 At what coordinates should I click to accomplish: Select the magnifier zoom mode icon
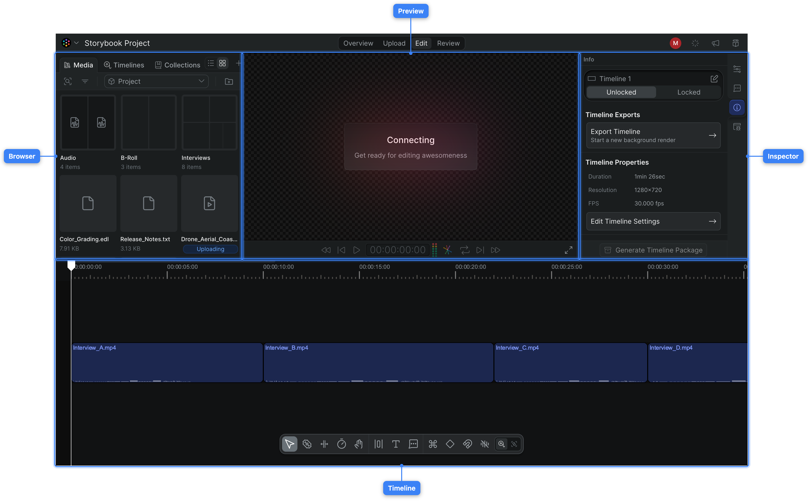pyautogui.click(x=501, y=444)
